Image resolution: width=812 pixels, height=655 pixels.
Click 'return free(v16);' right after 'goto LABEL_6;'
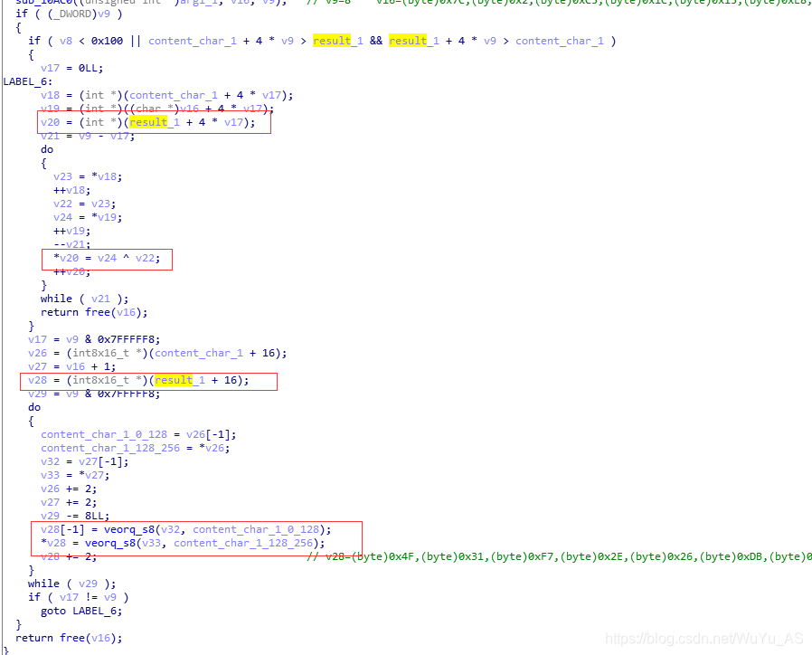(x=69, y=638)
